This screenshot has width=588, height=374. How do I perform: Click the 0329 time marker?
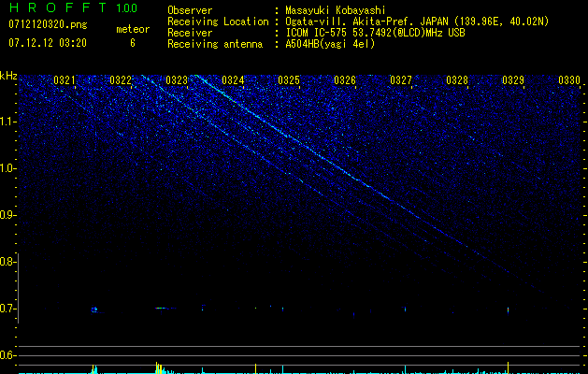[x=513, y=80]
